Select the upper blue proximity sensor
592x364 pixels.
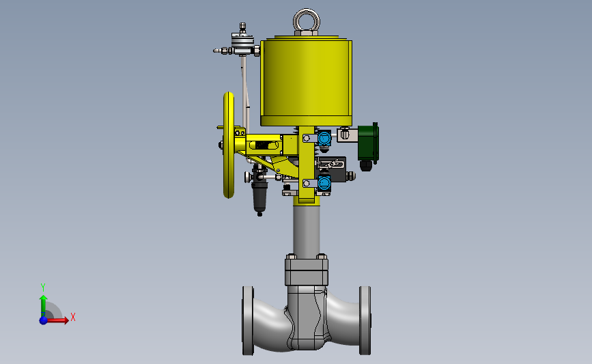point(324,138)
